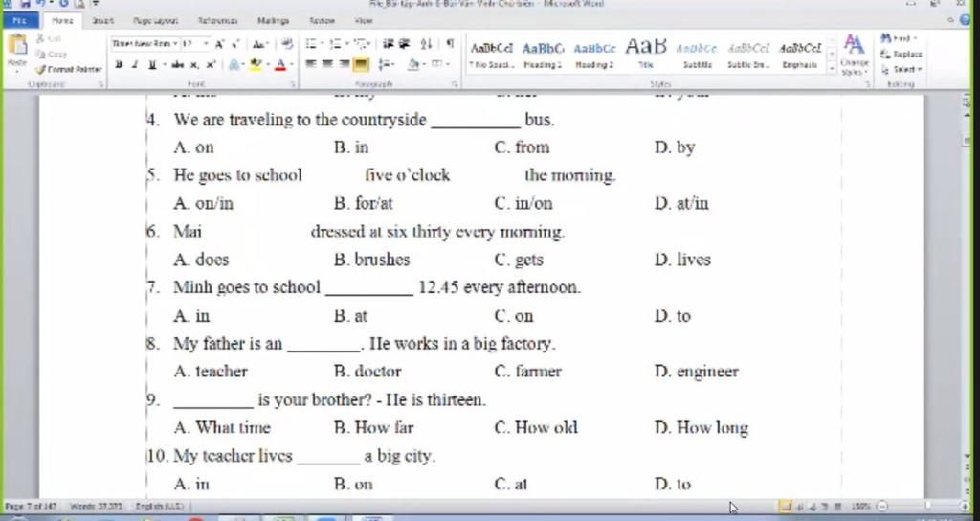Click the zoom slider handle
980x521 pixels.
928,506
